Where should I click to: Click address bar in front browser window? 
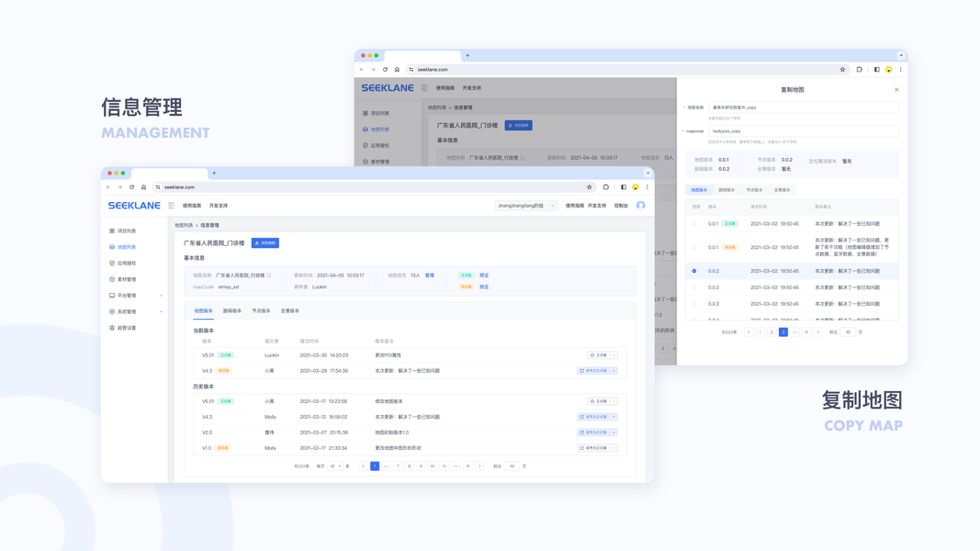[374, 186]
